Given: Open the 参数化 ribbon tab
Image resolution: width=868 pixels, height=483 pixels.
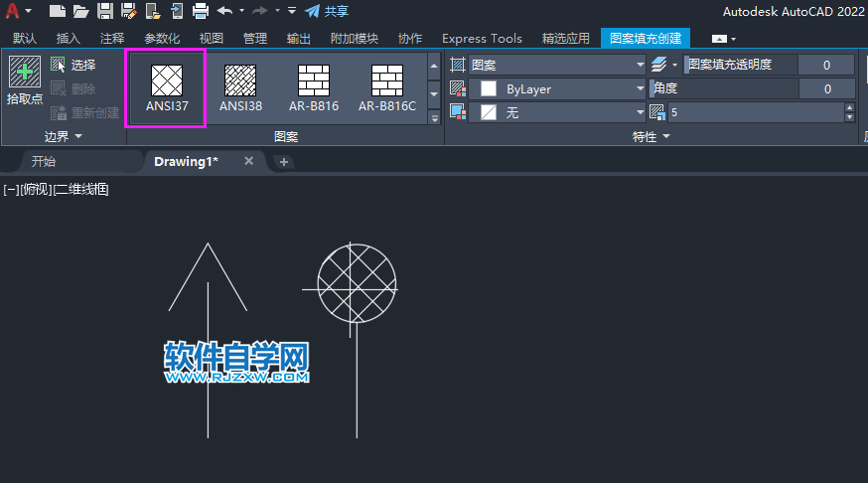Looking at the screenshot, I should (x=162, y=38).
